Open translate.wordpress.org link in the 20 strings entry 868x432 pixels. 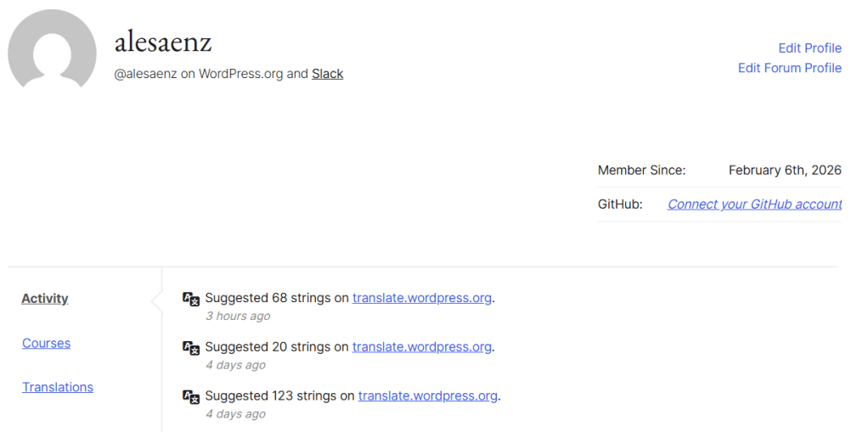coord(422,347)
